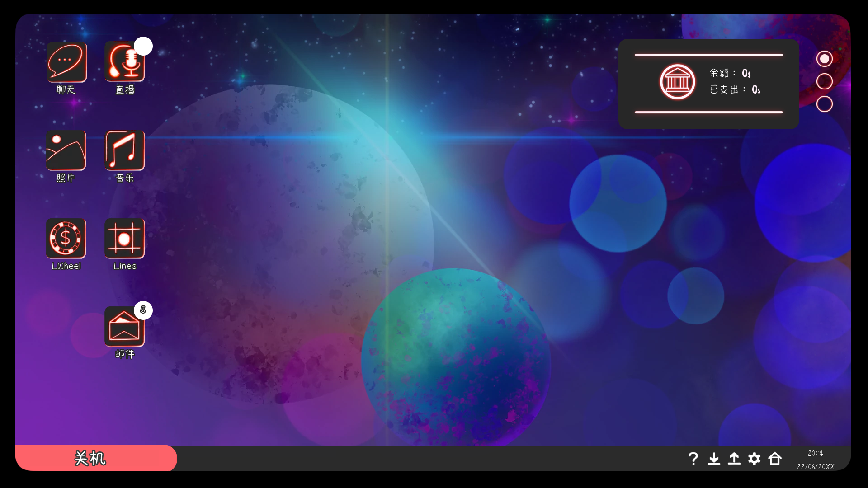Open the Lines game app

tap(125, 239)
